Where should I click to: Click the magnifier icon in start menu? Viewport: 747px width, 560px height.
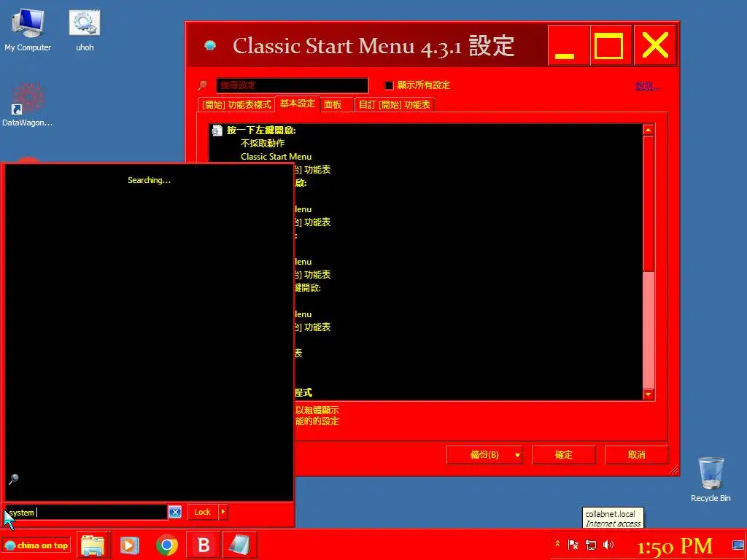coord(13,478)
